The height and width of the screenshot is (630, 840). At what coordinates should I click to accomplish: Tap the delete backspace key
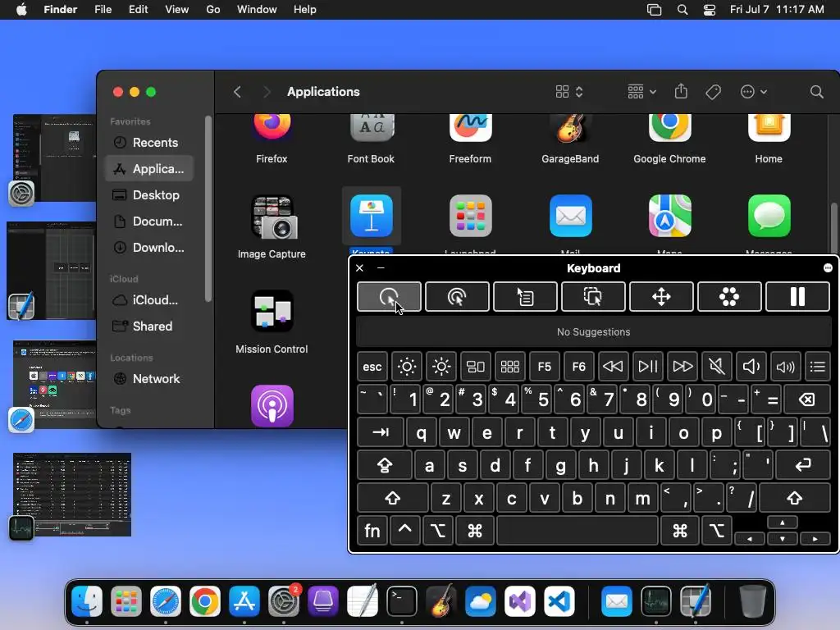[x=807, y=399]
